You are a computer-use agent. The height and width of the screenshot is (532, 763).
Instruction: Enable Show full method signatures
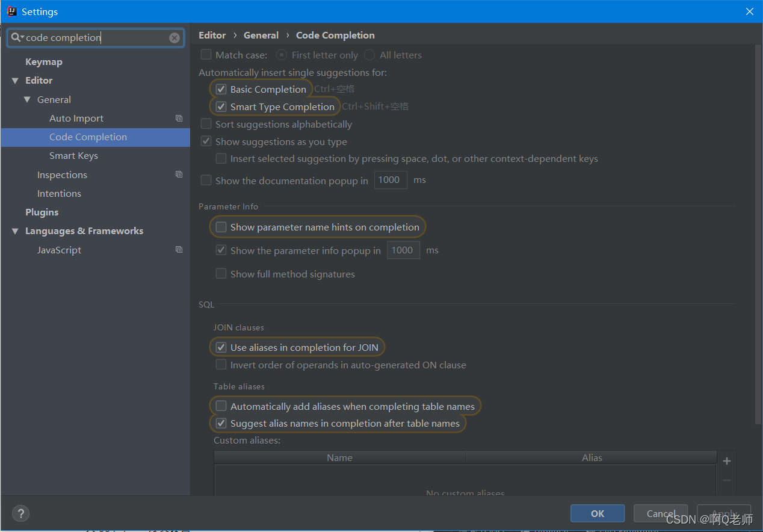pos(221,274)
